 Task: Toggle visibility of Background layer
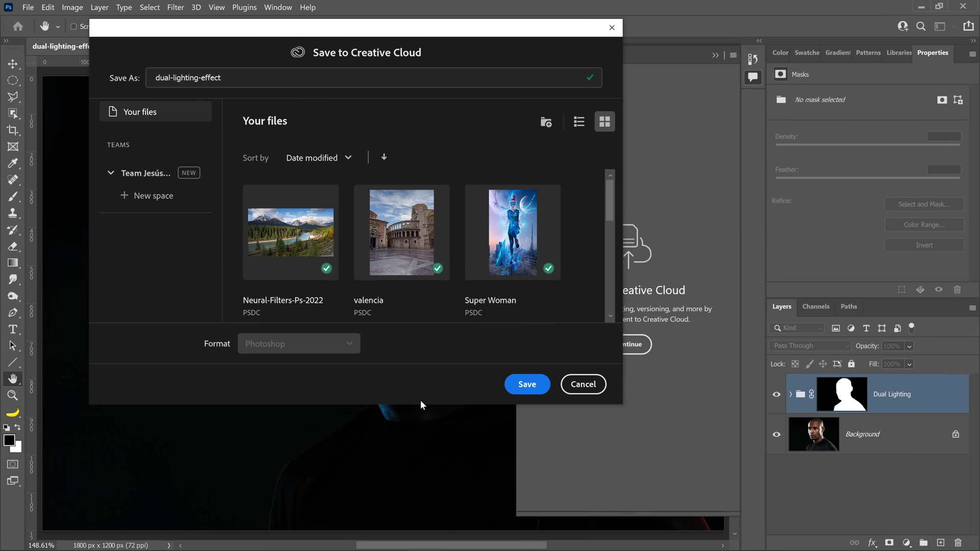coord(776,434)
